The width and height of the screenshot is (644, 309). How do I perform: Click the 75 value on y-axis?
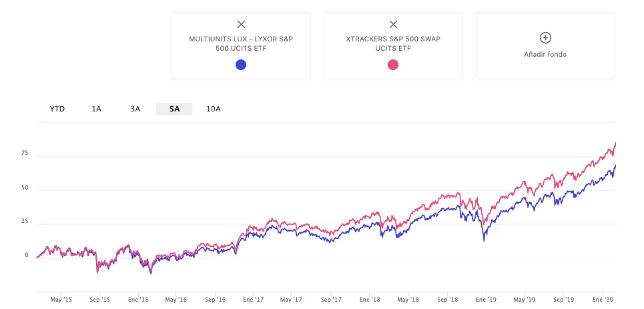tap(25, 153)
